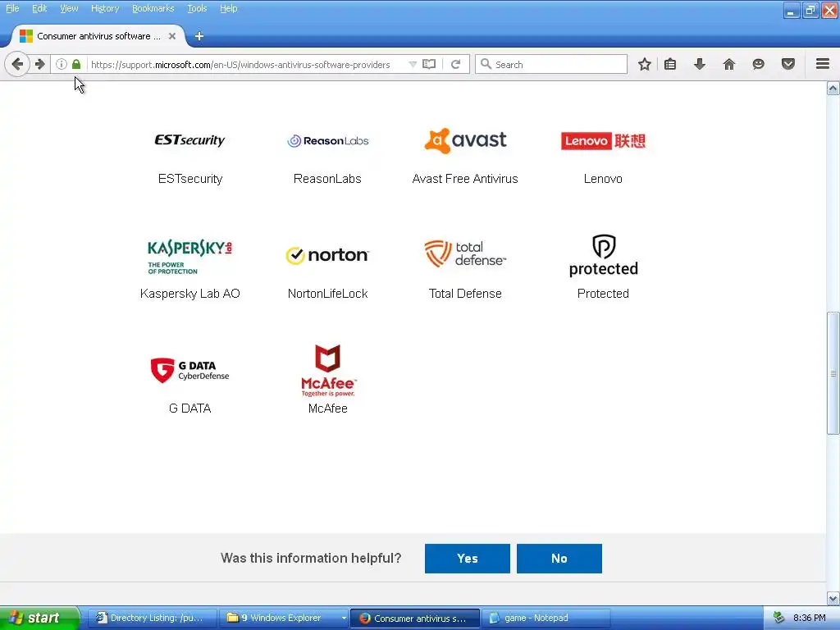Screen dimensions: 840x630
Task: Click the G DATA CyberDefense logo
Action: [x=189, y=370]
